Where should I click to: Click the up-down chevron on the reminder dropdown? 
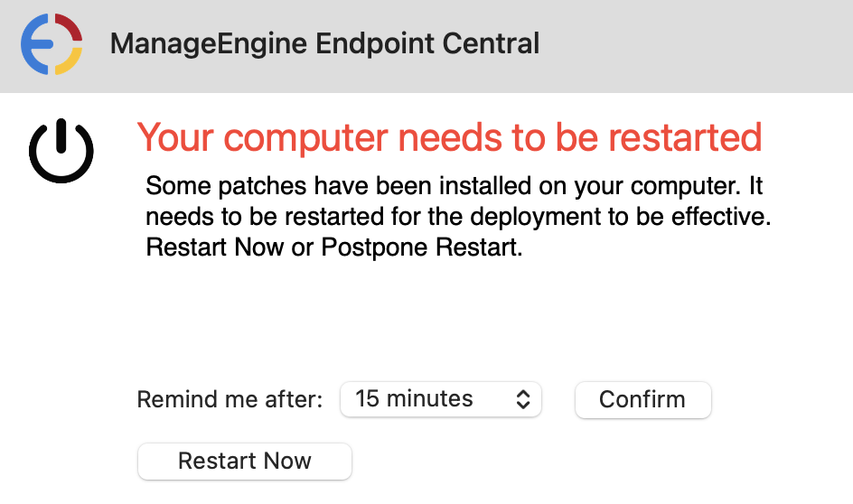(x=522, y=399)
